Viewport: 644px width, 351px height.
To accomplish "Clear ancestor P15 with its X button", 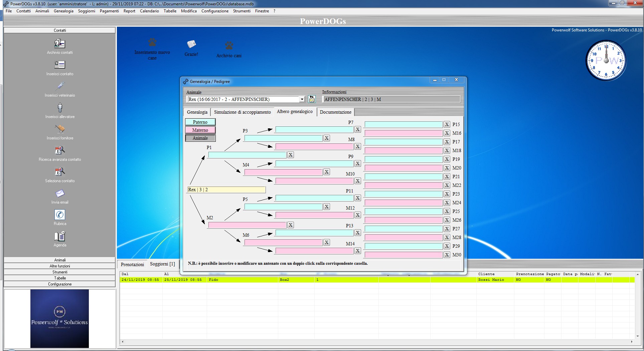I will [447, 124].
